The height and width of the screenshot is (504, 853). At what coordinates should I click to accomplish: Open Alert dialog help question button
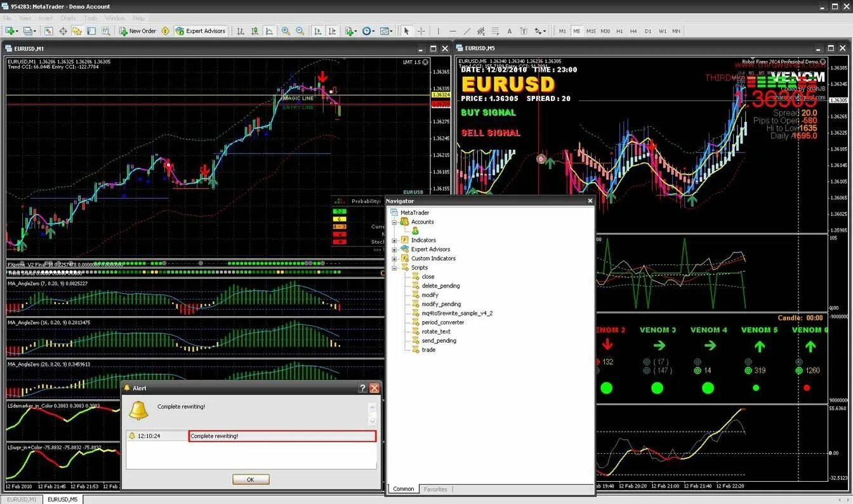click(x=363, y=388)
